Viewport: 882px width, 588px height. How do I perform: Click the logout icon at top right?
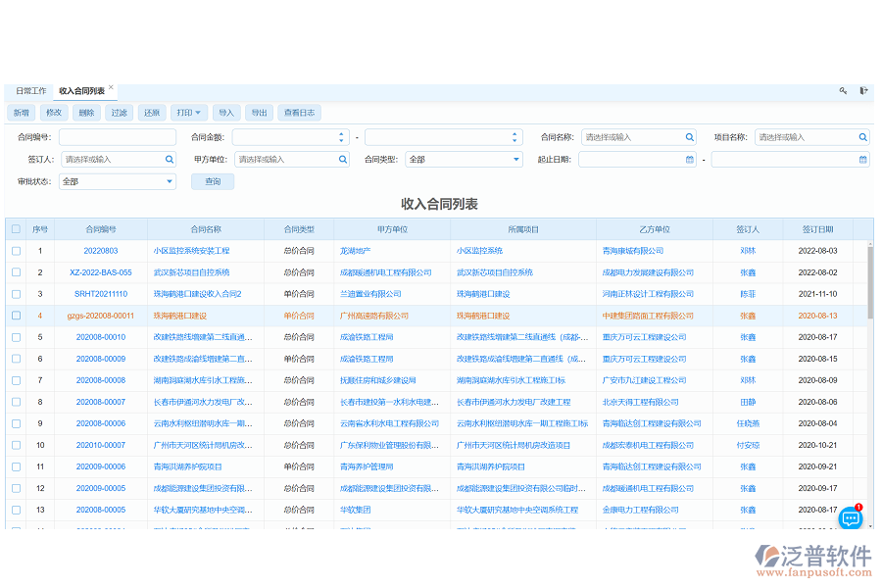863,90
